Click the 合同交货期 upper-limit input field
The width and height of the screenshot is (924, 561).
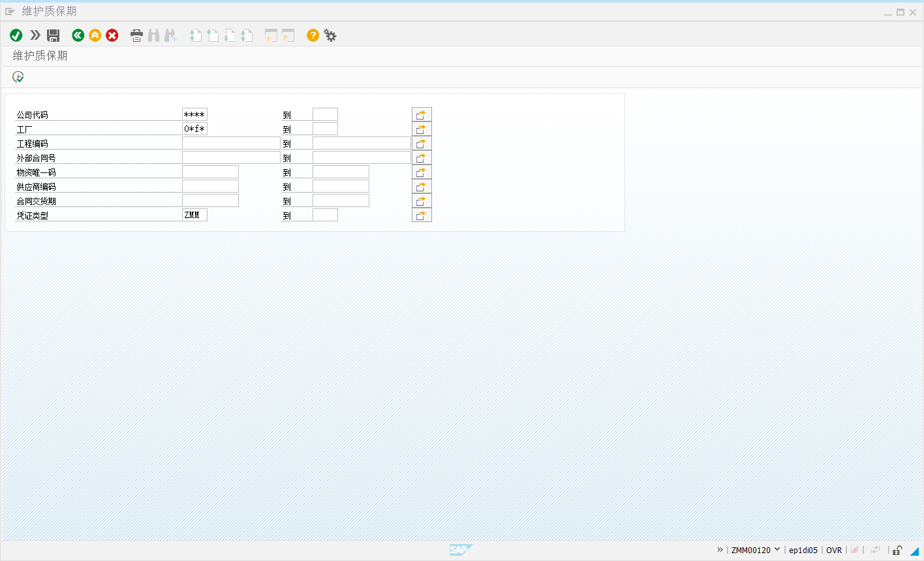pos(341,201)
